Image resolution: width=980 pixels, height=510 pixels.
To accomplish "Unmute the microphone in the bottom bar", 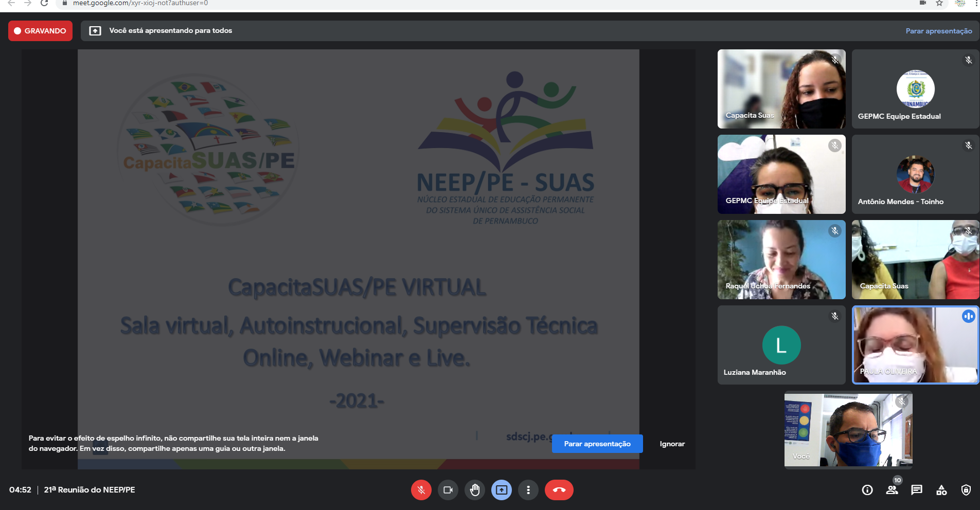I will (x=421, y=490).
